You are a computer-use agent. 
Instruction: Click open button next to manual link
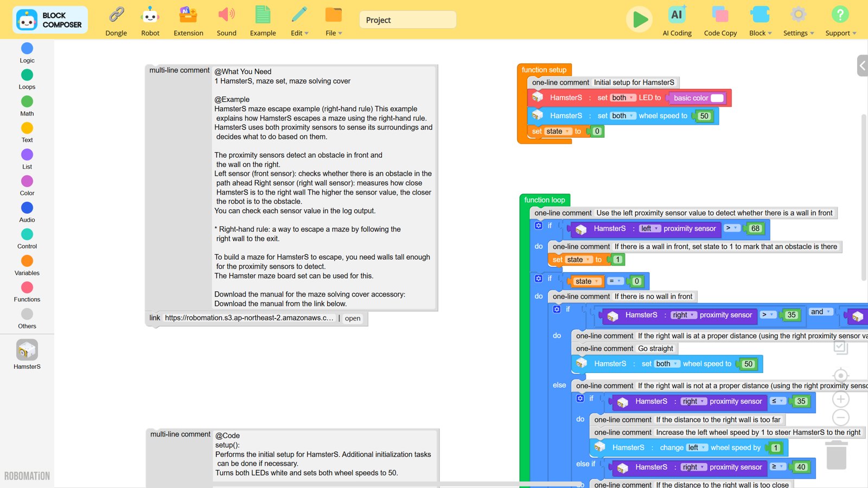click(353, 318)
